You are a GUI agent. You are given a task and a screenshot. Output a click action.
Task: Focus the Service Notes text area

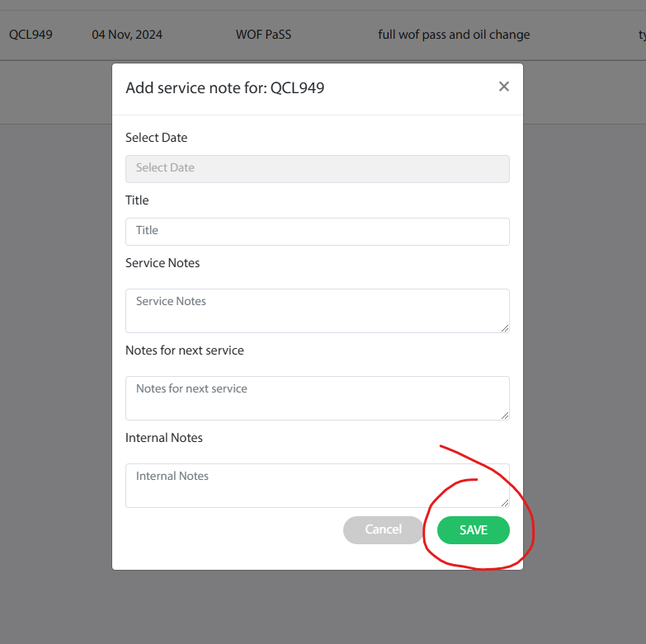pyautogui.click(x=317, y=310)
